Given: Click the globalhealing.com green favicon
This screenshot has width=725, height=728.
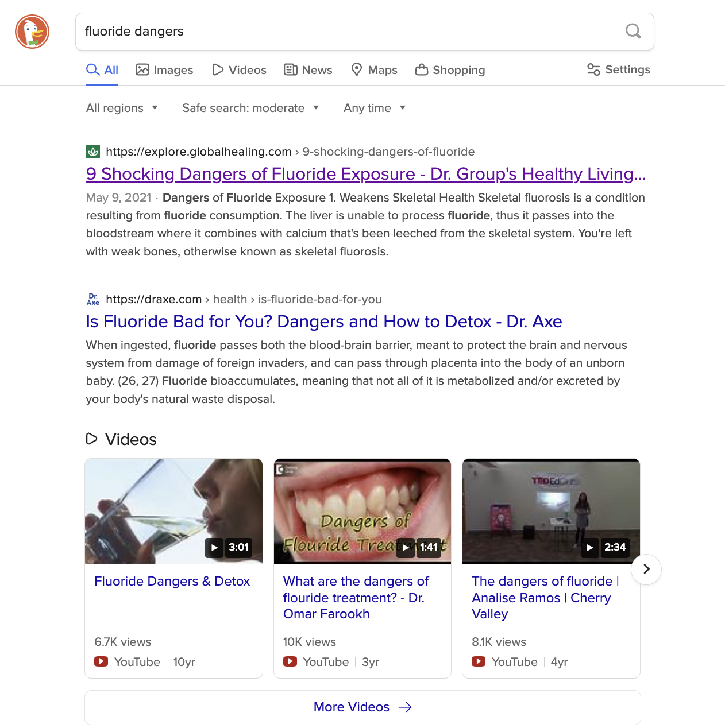Looking at the screenshot, I should [93, 152].
